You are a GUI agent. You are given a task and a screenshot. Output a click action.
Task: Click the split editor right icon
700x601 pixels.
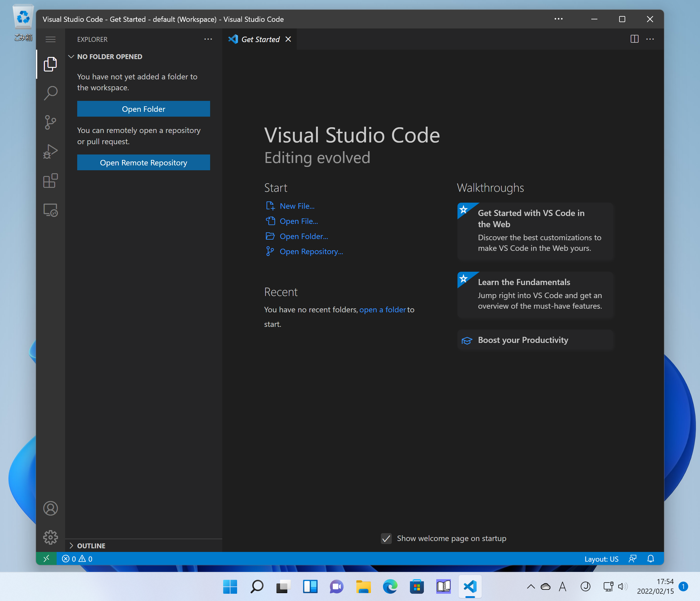[634, 39]
